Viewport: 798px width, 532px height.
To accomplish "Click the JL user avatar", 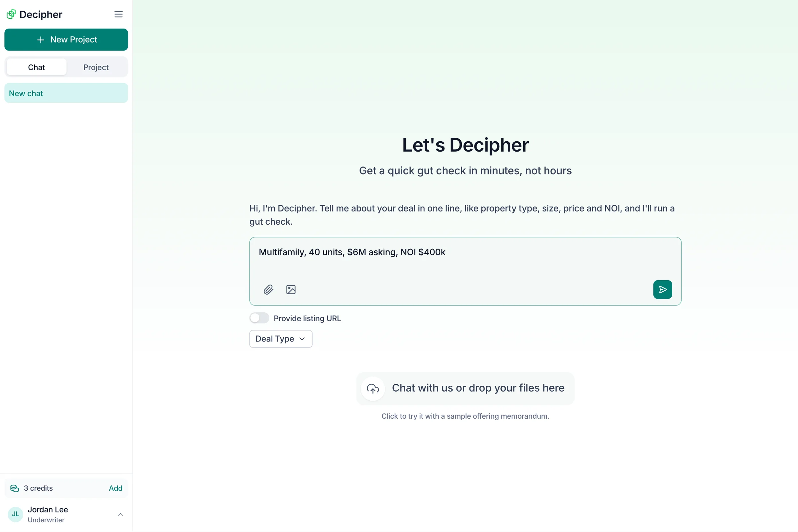I will (15, 514).
